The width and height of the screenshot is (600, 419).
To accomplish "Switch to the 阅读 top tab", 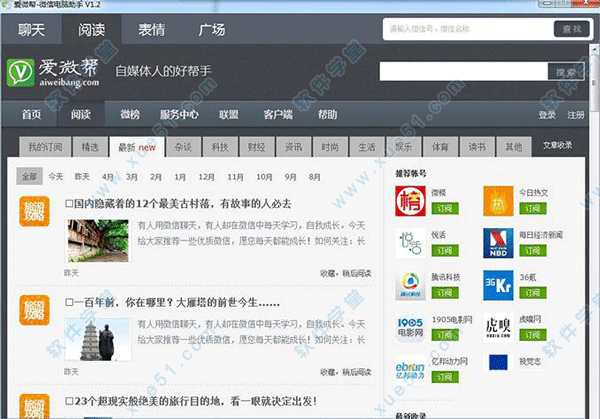I will (91, 29).
